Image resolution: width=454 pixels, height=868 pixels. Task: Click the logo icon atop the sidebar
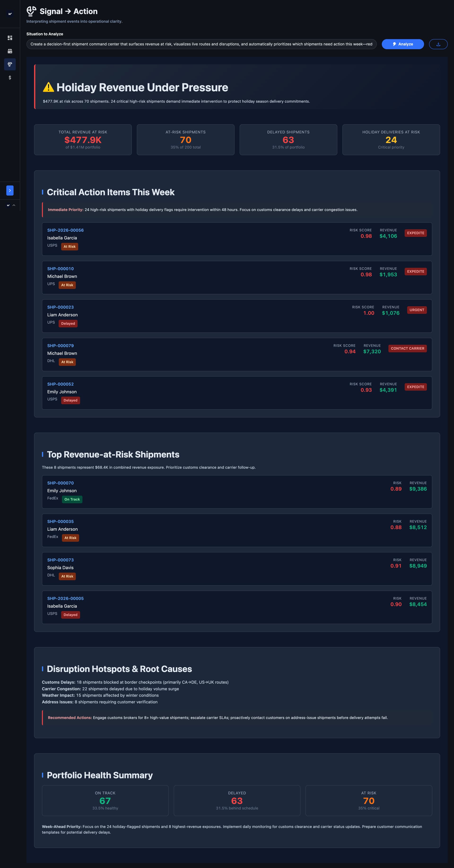pos(10,14)
